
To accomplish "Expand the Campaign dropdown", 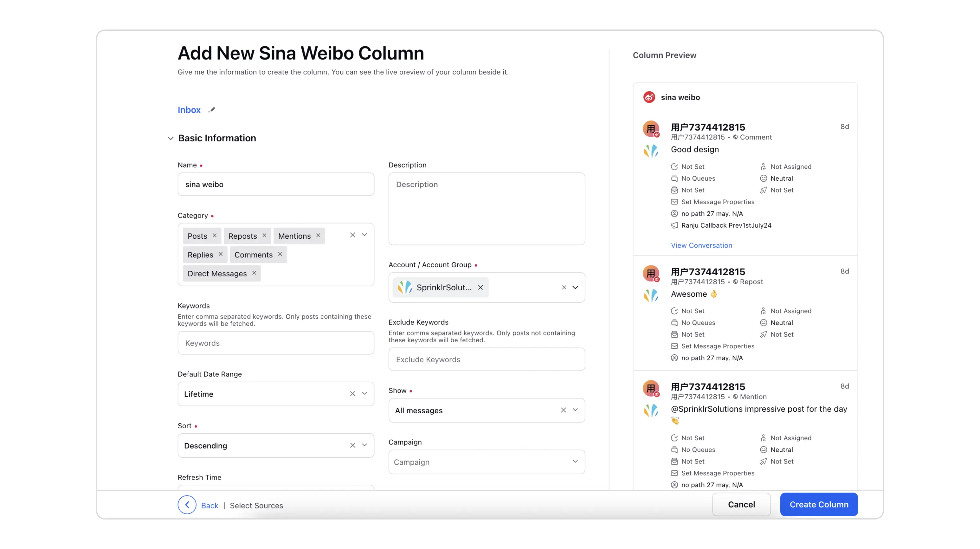I will click(x=575, y=462).
